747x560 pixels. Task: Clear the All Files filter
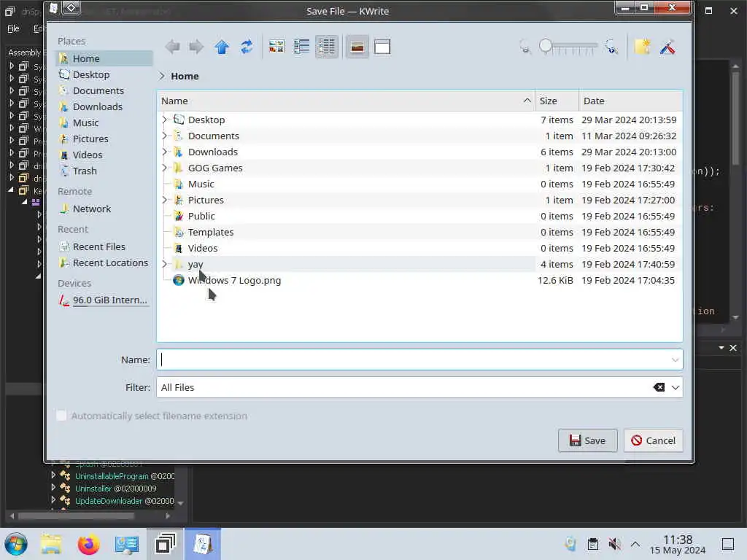coord(659,387)
